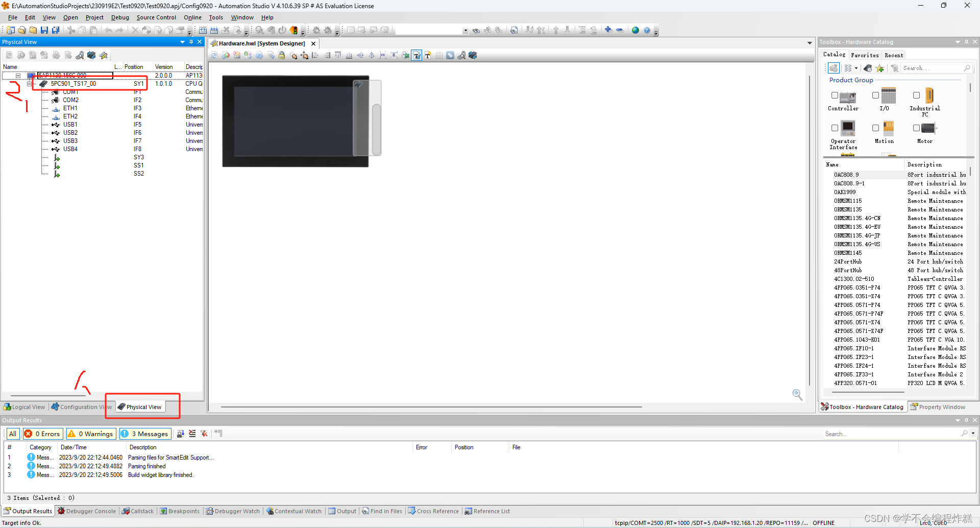
Task: Open the Source Control menu
Action: [156, 17]
